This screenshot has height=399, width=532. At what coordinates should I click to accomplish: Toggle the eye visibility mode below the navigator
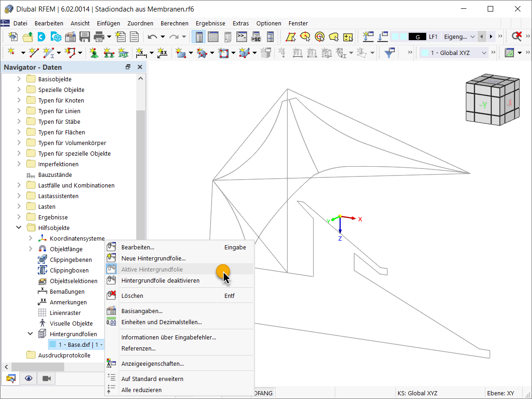28,378
